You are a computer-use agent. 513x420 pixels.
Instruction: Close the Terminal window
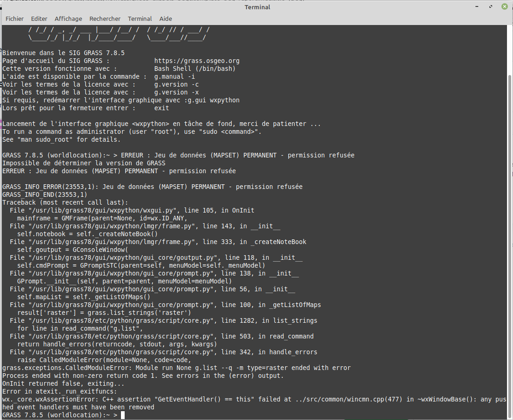[x=504, y=6]
